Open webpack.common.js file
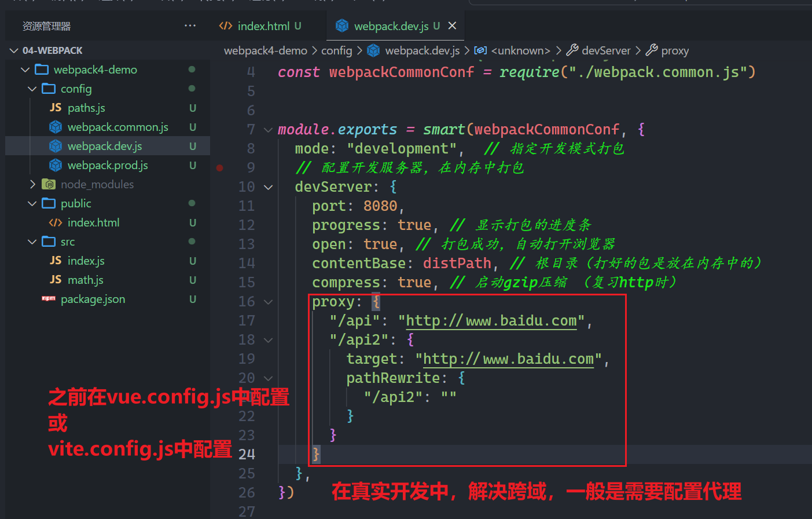The height and width of the screenshot is (519, 812). pos(117,127)
